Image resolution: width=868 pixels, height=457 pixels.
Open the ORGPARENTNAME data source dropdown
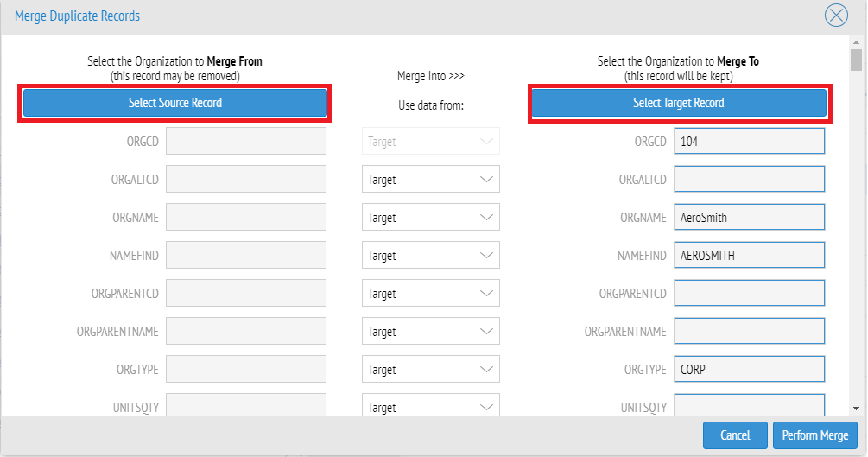tap(431, 331)
